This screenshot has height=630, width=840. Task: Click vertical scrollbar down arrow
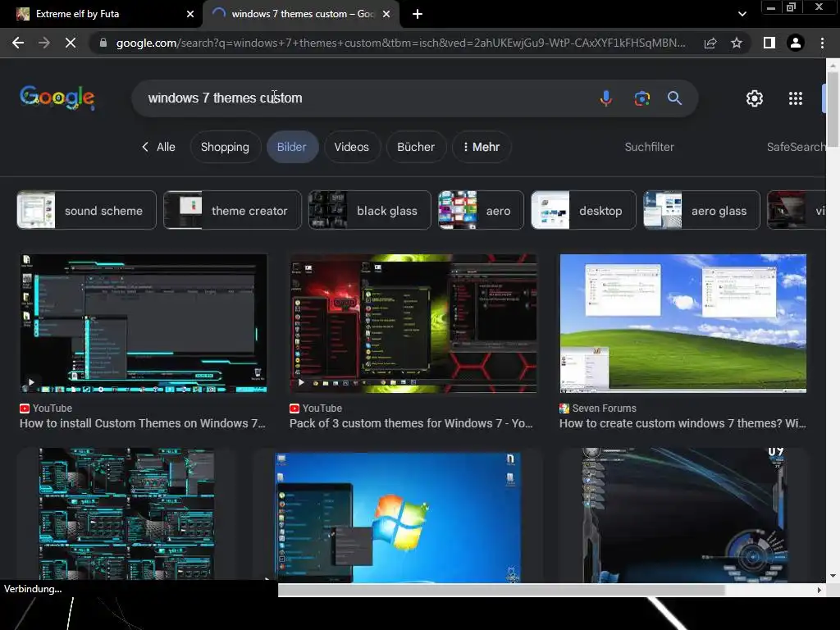point(833,576)
